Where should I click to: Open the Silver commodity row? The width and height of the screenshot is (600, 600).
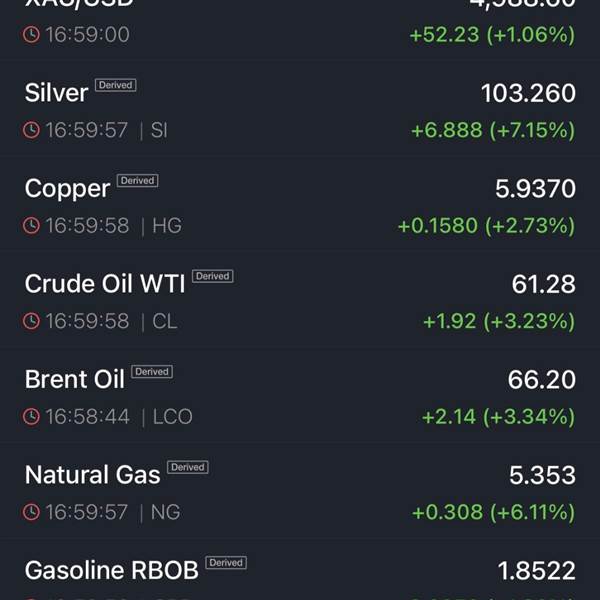pyautogui.click(x=300, y=109)
